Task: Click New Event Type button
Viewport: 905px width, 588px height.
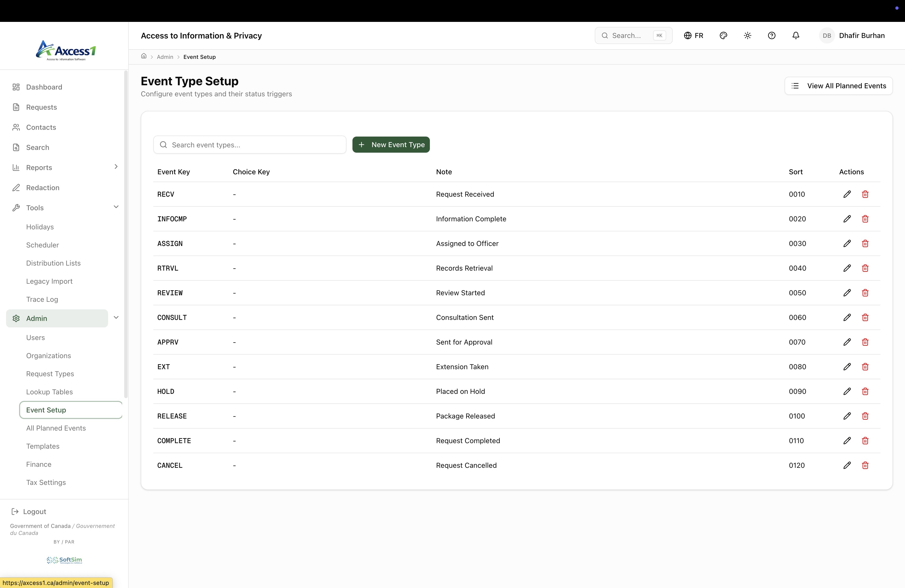Action: coord(391,145)
